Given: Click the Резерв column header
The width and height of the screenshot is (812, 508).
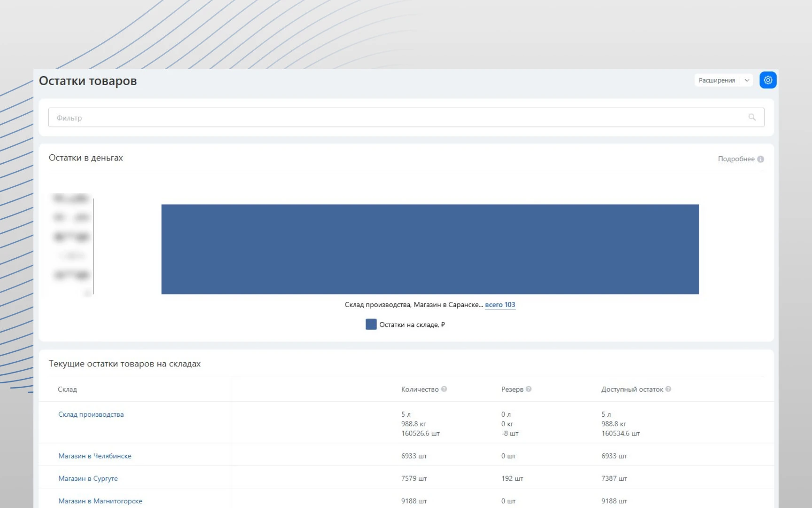Looking at the screenshot, I should pyautogui.click(x=512, y=389).
